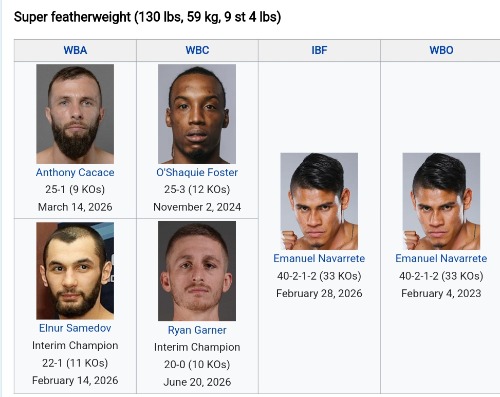Screen dimensions: 500x397
Task: Click Emanuel Navarrete link under WBO
Action: point(441,258)
